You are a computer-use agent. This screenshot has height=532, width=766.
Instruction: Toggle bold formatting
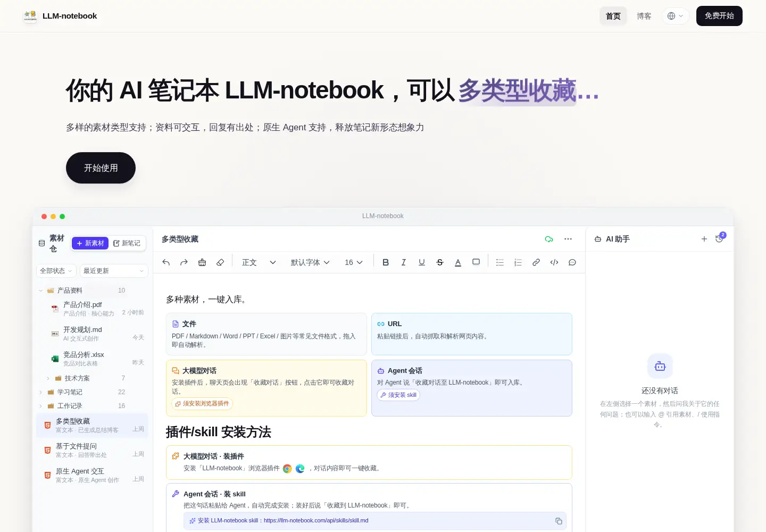coord(386,262)
